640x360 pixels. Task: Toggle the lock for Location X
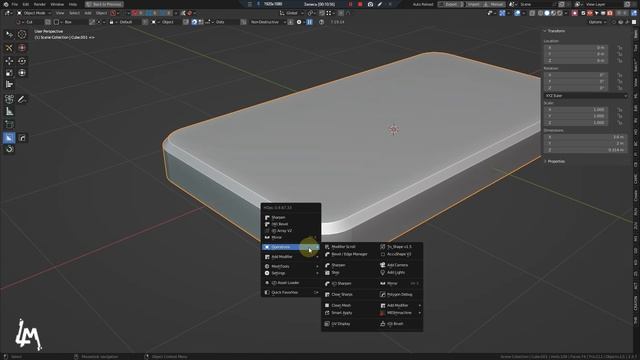tap(620, 48)
